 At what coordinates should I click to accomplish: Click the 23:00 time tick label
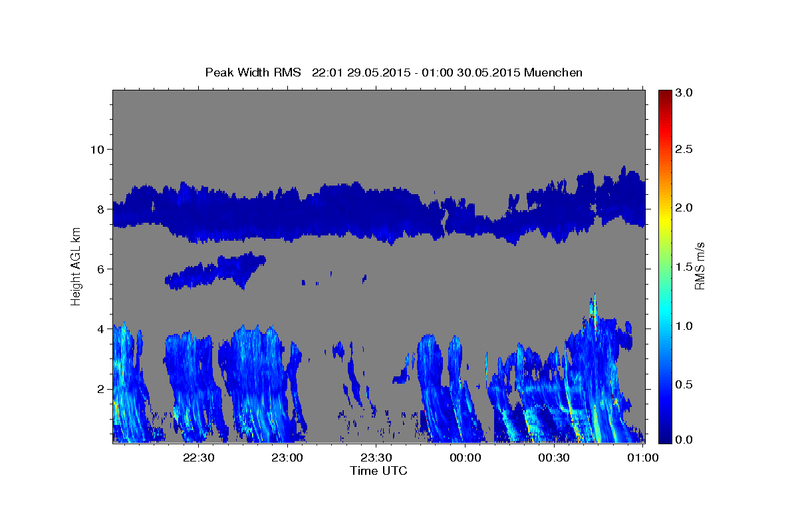288,458
